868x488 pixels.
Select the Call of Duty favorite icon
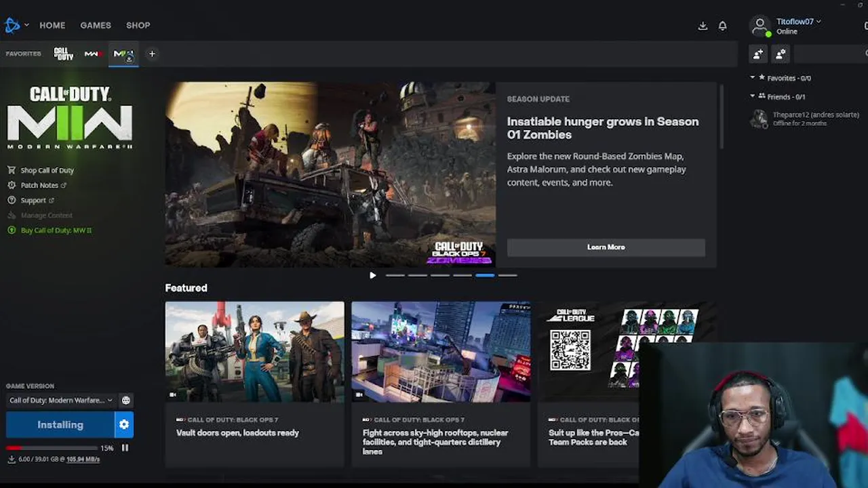[64, 54]
